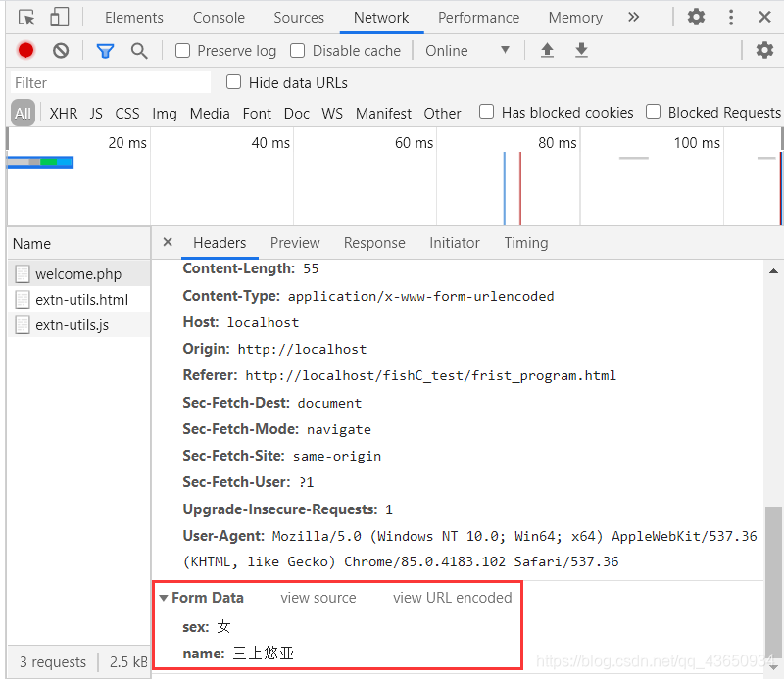Check Blocked Requests option
The image size is (784, 679).
pos(653,111)
